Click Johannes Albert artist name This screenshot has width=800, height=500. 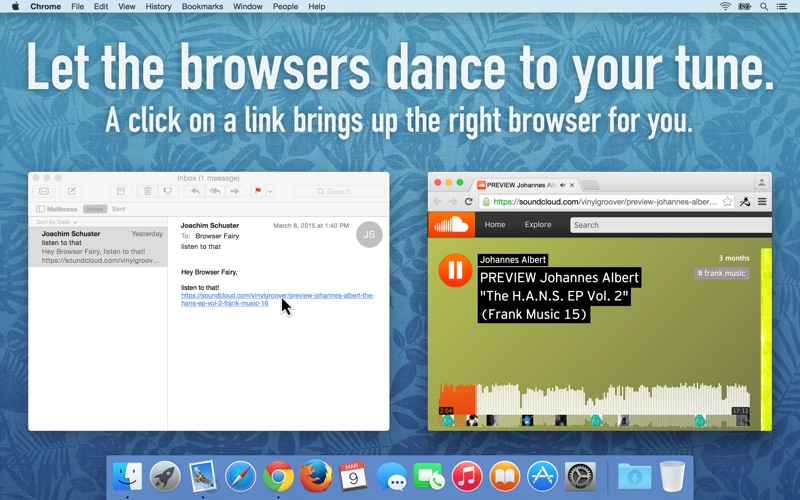pyautogui.click(x=513, y=260)
